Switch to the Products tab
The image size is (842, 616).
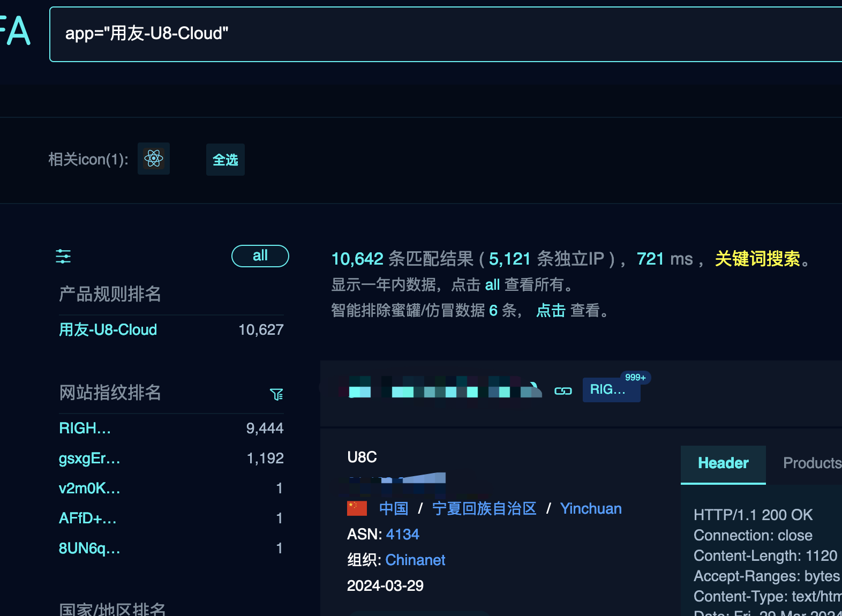point(812,463)
